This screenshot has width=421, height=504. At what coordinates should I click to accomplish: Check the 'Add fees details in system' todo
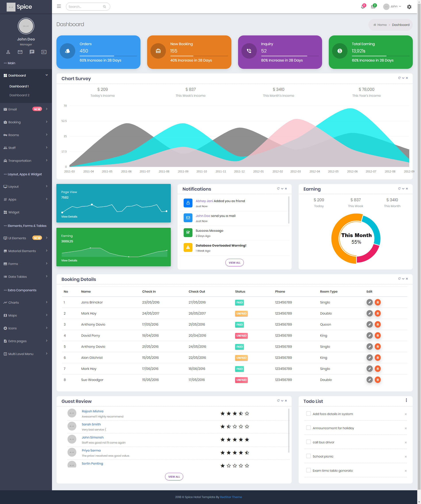click(x=308, y=413)
